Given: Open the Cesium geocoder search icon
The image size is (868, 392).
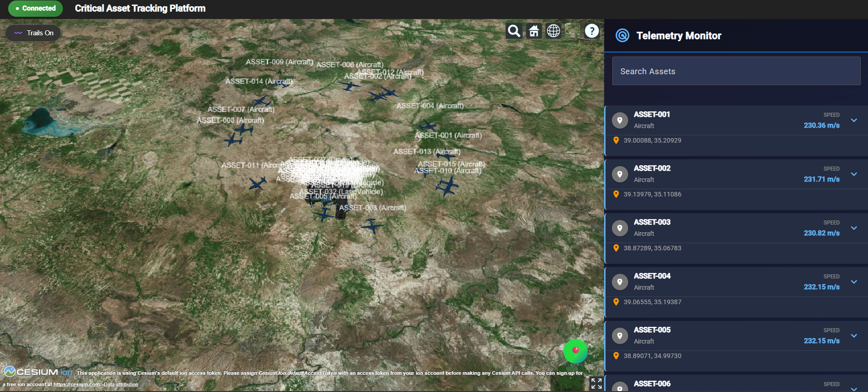Looking at the screenshot, I should 514,31.
